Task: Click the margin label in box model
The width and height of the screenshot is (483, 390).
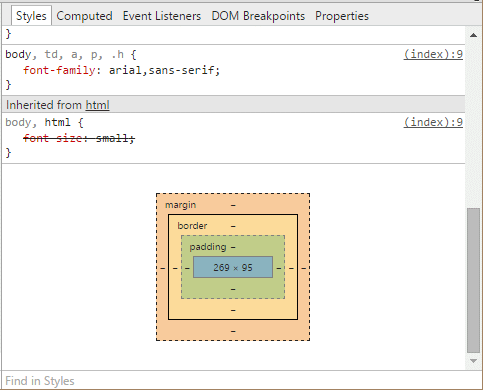Action: 181,205
